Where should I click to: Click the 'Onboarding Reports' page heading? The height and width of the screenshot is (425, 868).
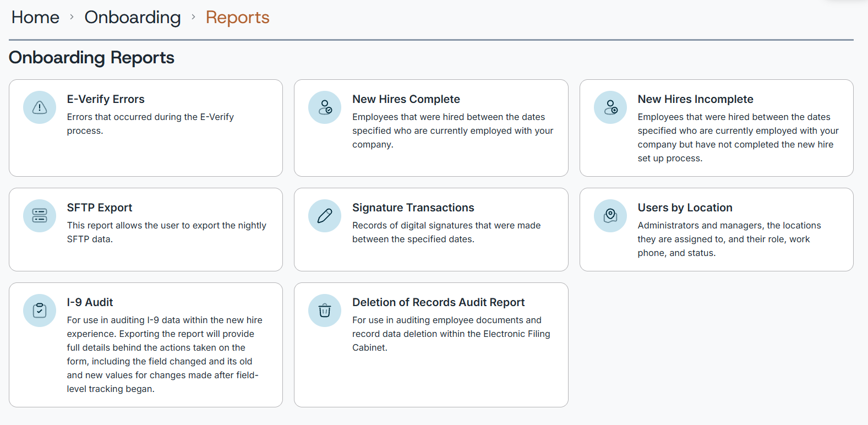click(91, 58)
